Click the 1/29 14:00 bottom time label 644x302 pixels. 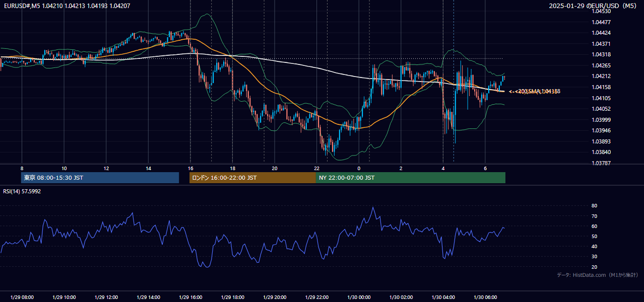(x=148, y=297)
